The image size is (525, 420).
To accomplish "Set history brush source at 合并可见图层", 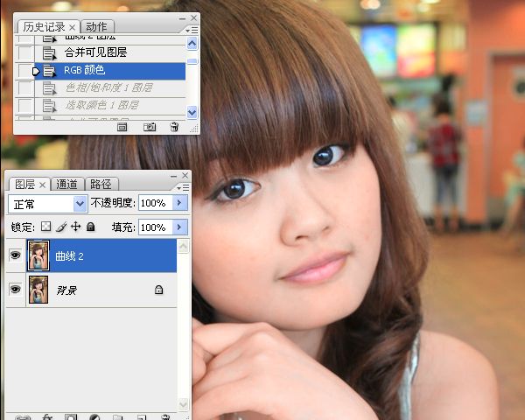I will pos(24,52).
